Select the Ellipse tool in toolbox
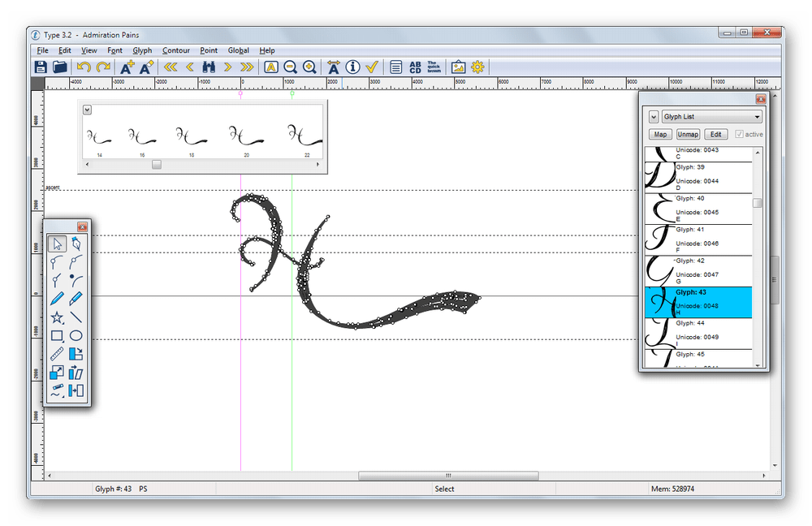The image size is (812, 526). 76,335
